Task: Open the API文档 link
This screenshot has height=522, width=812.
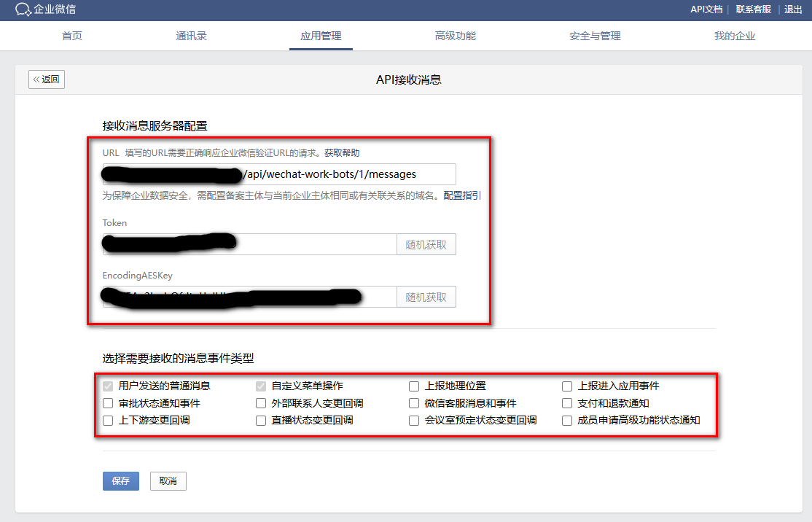Action: [x=706, y=9]
